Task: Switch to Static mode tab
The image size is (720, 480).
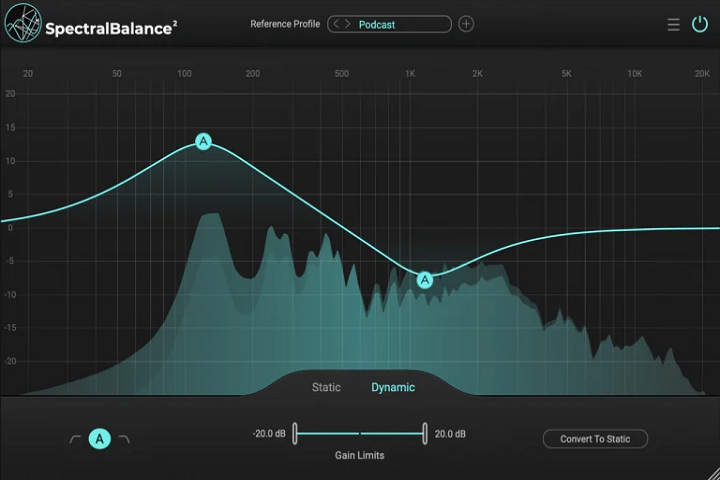Action: coord(326,387)
